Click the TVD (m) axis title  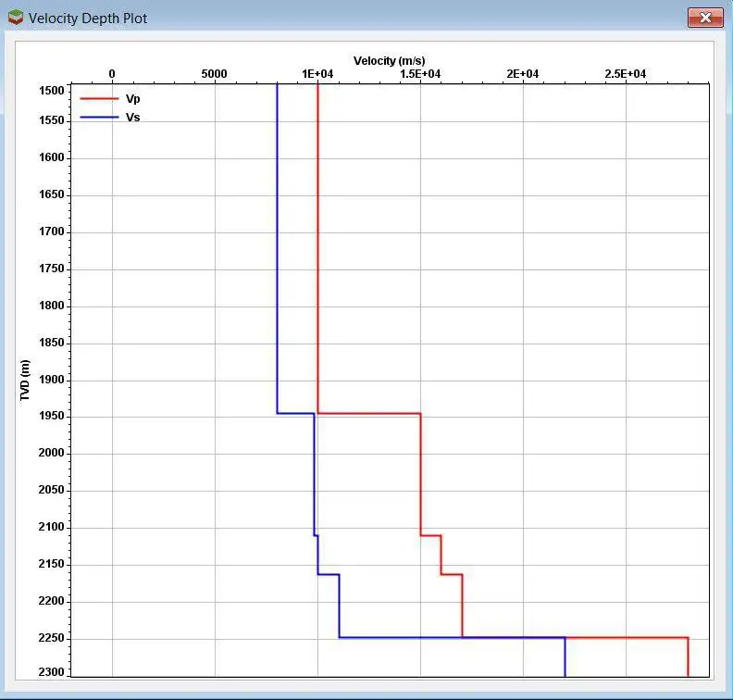[x=25, y=381]
